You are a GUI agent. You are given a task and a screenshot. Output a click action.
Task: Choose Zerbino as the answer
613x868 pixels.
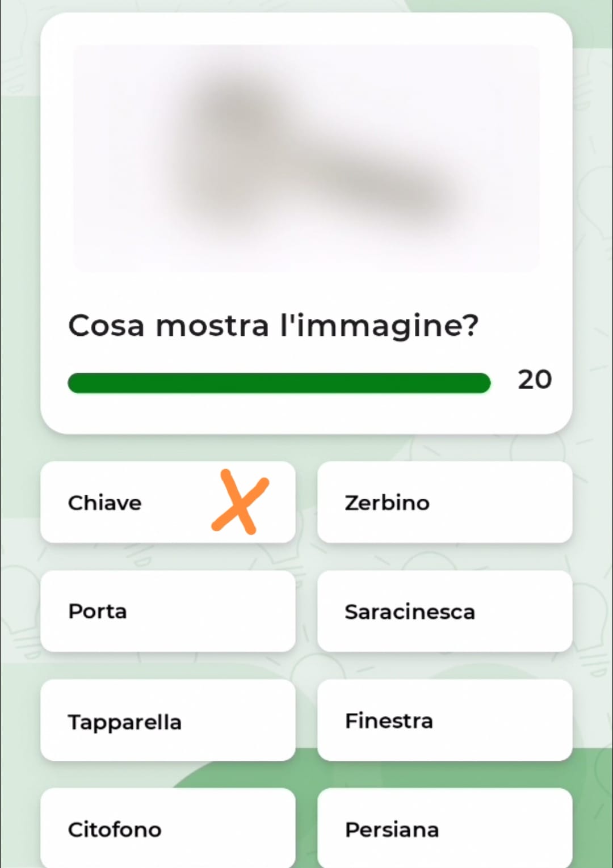(444, 503)
